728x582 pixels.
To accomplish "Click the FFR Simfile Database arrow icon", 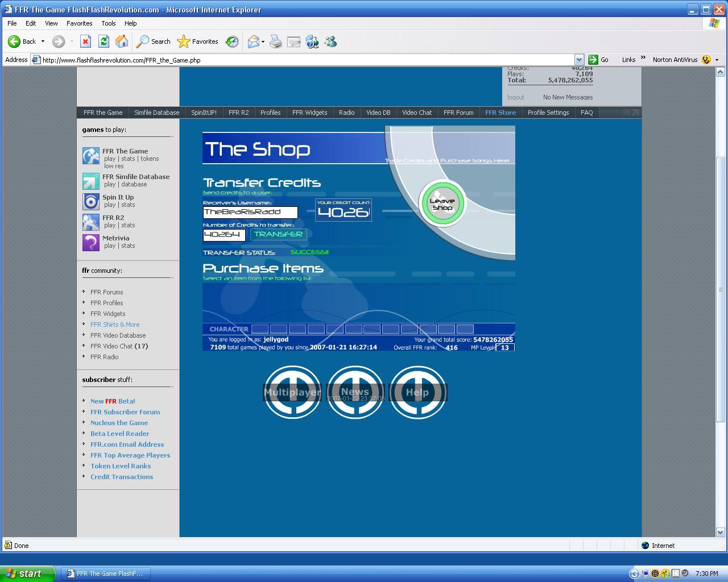I will click(x=91, y=181).
